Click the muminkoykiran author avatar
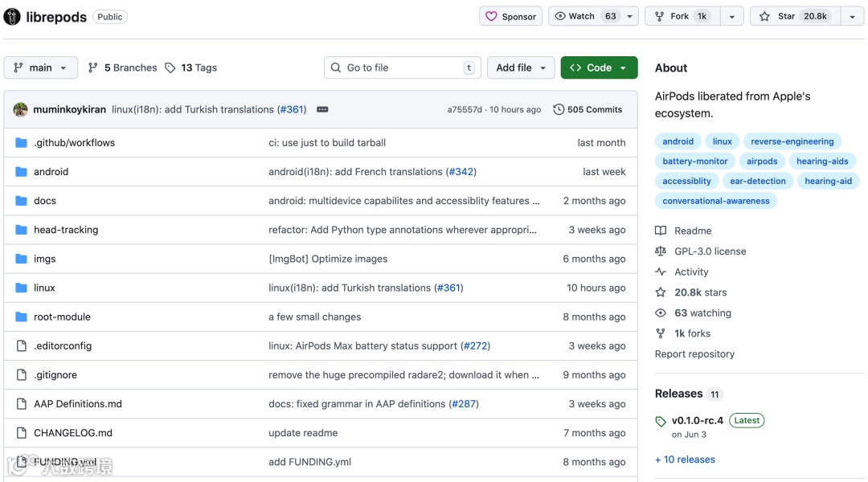Viewport: 868px width, 482px height. pyautogui.click(x=21, y=109)
